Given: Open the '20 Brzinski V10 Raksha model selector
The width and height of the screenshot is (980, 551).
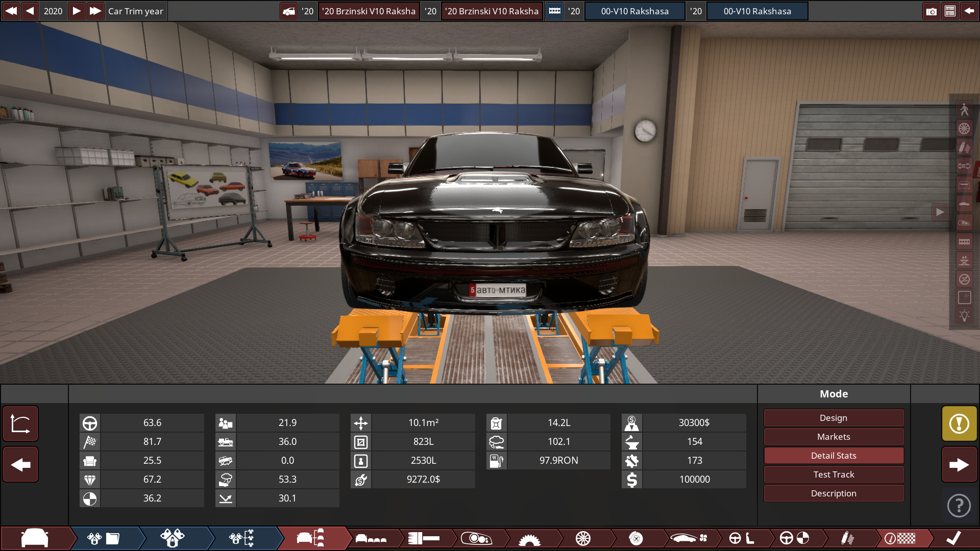Looking at the screenshot, I should coord(369,11).
